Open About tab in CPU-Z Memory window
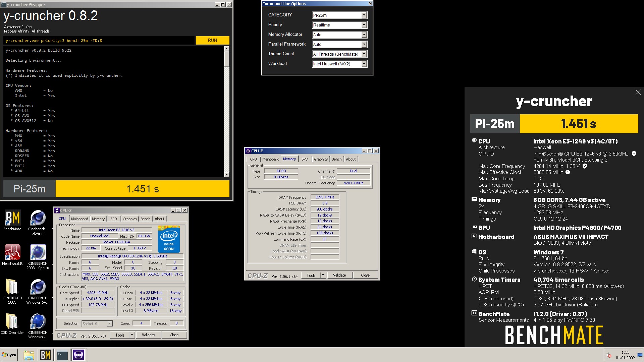 (x=351, y=159)
